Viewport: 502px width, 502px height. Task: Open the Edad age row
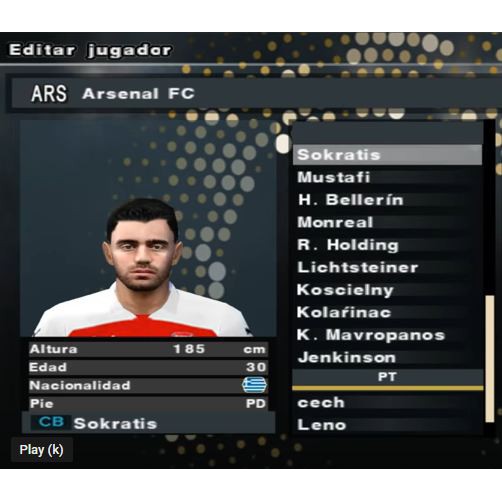pyautogui.click(x=148, y=367)
